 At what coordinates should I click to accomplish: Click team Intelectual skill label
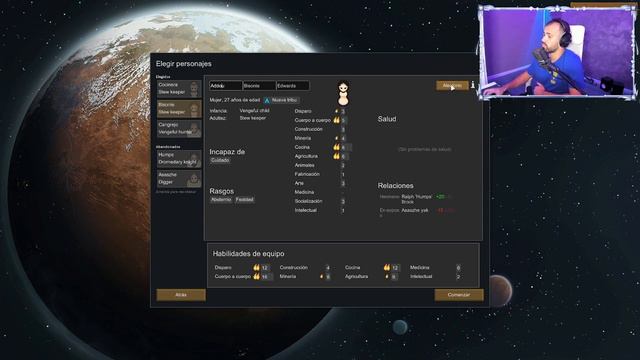point(421,276)
